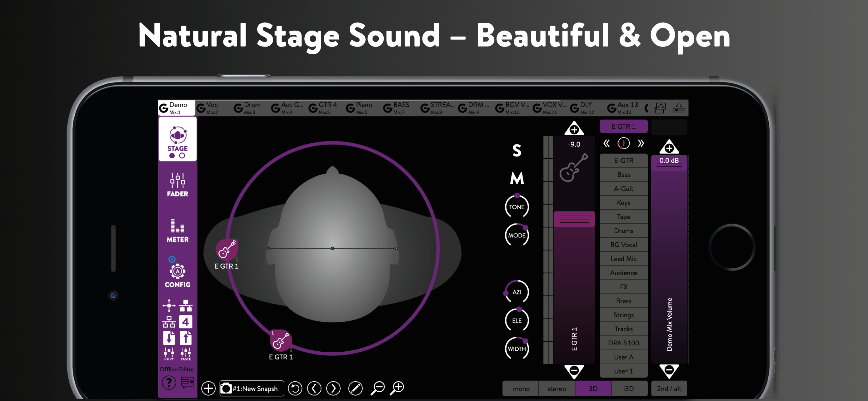Switch to the Demo Mix:1 tab
Viewport: 868px width, 401px height.
[x=176, y=108]
